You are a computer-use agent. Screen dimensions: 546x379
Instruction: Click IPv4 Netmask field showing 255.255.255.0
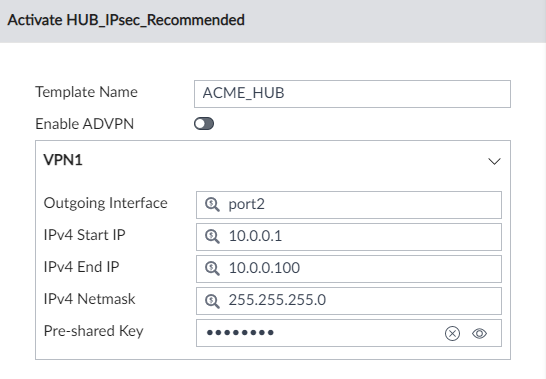pyautogui.click(x=349, y=301)
